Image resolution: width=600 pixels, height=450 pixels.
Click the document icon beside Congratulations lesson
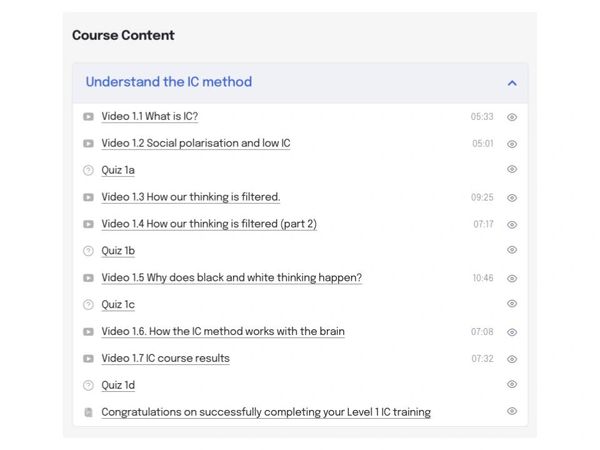point(88,412)
